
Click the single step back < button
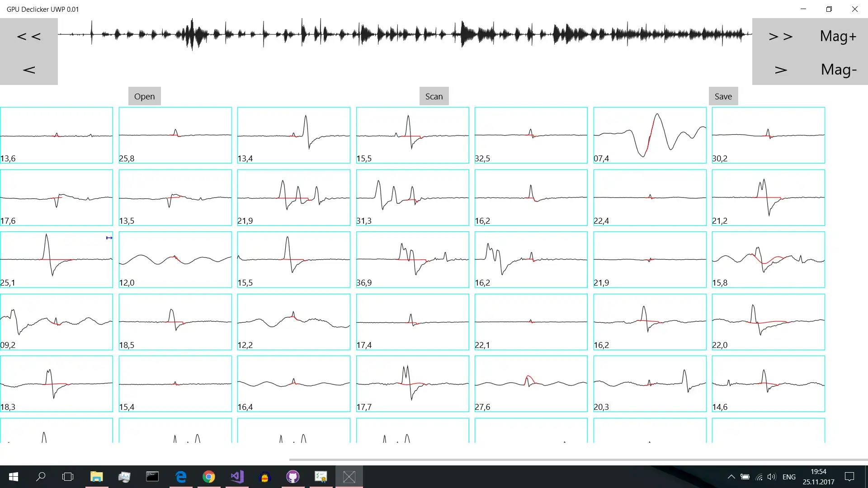pyautogui.click(x=29, y=70)
